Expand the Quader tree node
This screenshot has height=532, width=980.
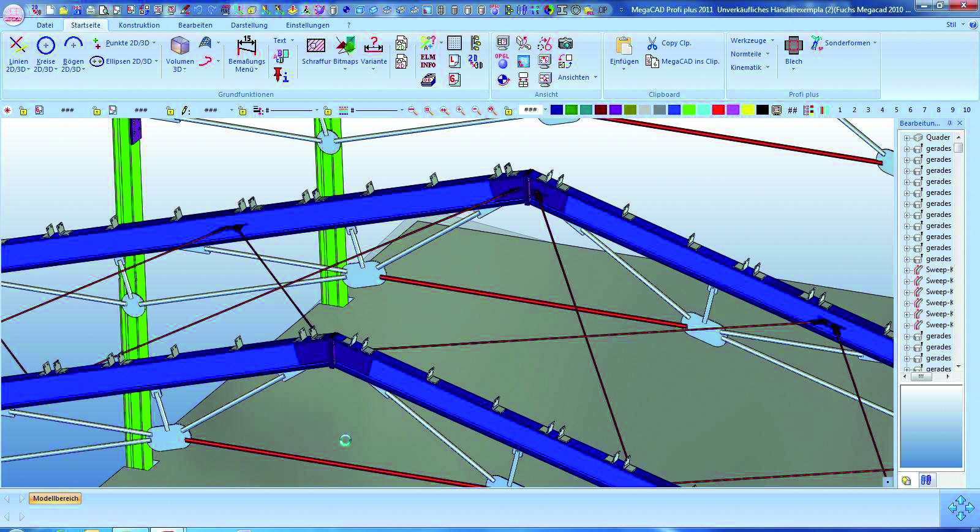pos(907,138)
